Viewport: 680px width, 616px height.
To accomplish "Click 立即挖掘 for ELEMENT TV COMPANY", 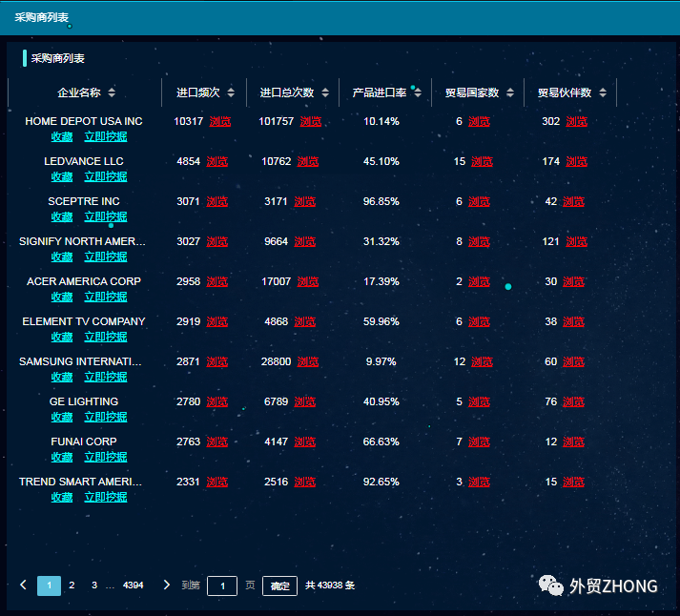I will [x=106, y=337].
